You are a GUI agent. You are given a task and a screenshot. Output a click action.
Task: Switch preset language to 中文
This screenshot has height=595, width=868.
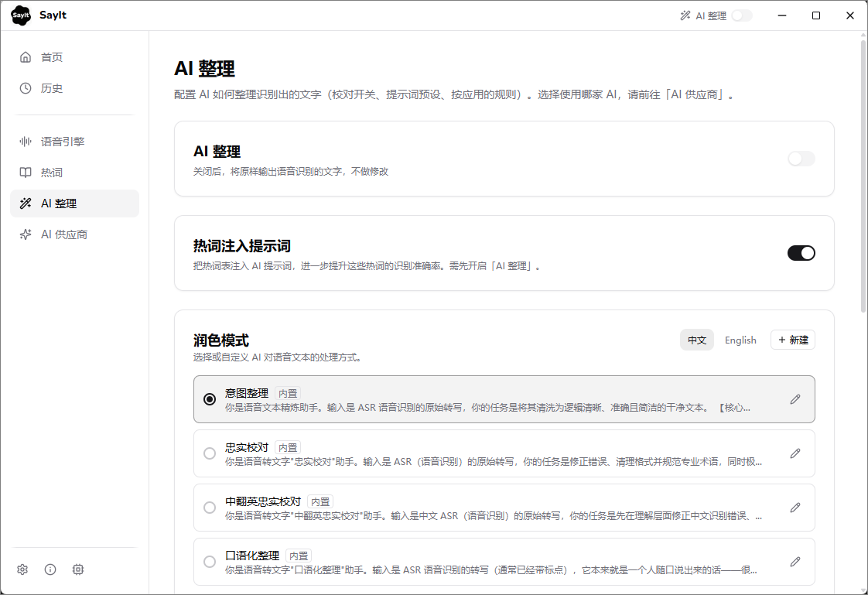click(x=697, y=340)
